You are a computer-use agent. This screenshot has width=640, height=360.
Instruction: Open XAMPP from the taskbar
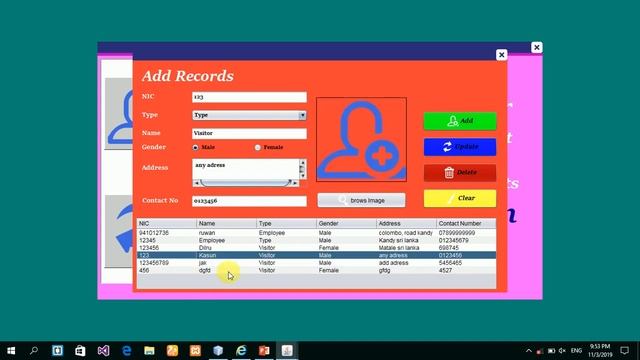point(195,351)
